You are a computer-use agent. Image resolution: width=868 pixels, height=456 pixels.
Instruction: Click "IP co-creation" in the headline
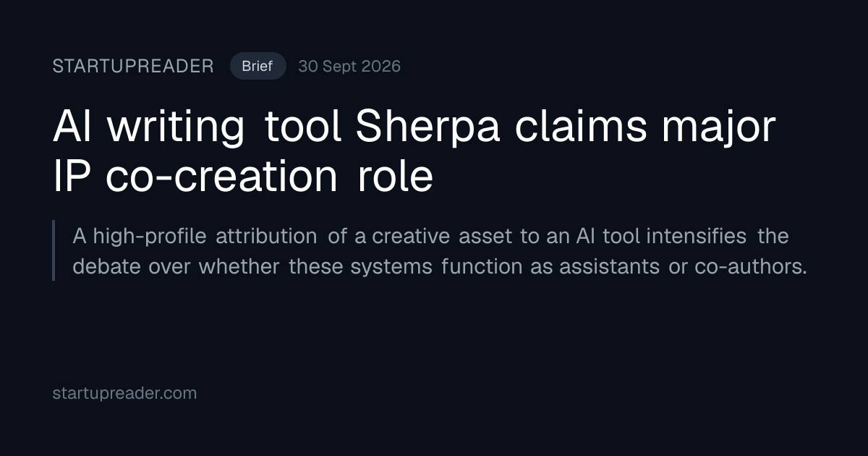pyautogui.click(x=195, y=177)
